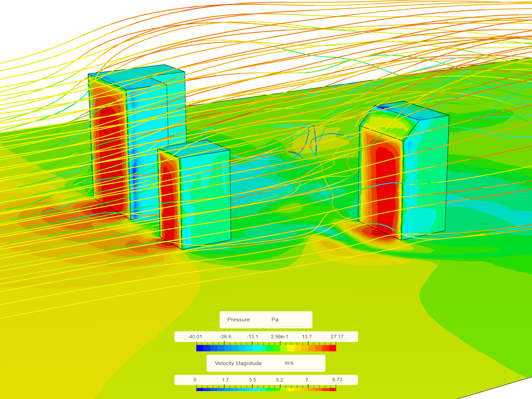Click the velocity value 0 on the scale
The width and height of the screenshot is (532, 399).
(x=195, y=379)
